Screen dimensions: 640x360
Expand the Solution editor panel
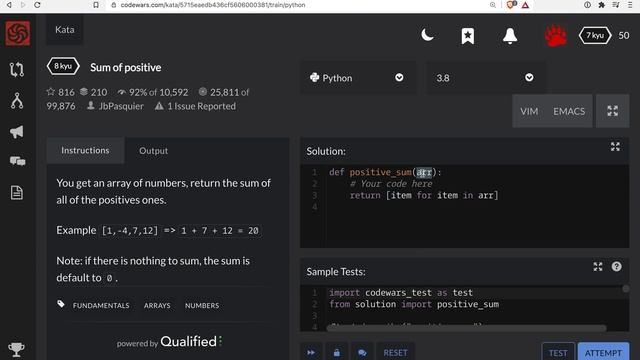tap(615, 147)
